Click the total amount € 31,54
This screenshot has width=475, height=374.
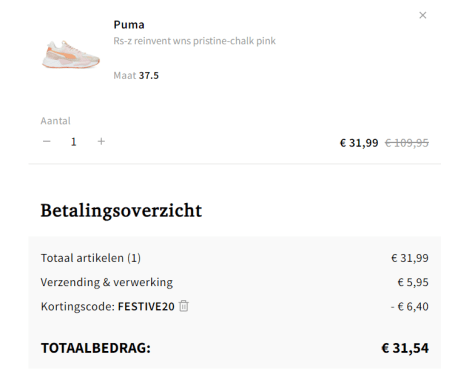405,348
